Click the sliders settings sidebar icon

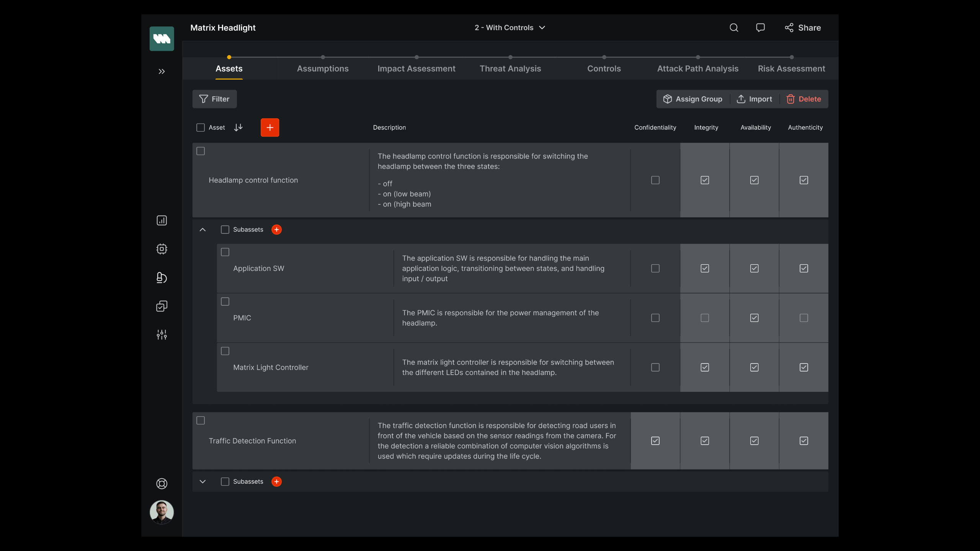162,335
